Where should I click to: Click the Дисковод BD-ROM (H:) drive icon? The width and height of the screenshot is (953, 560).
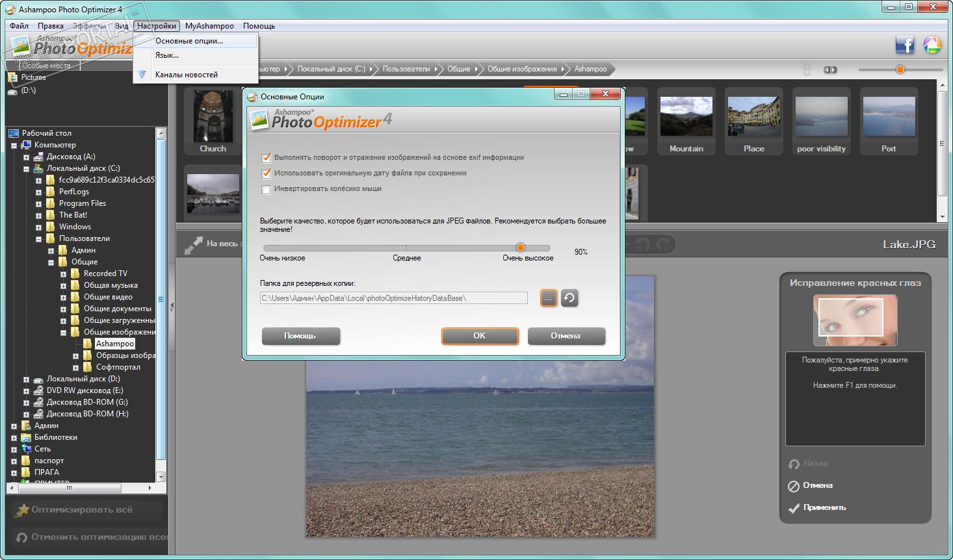pyautogui.click(x=38, y=414)
